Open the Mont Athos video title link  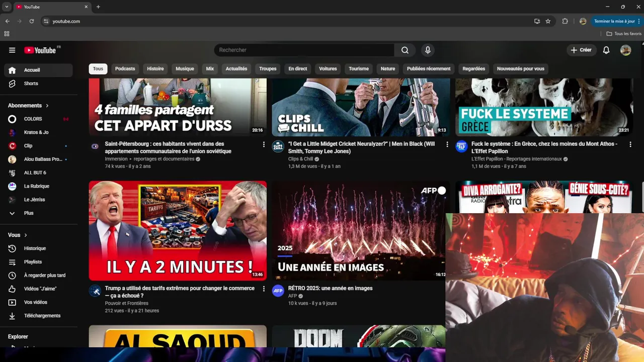545,147
